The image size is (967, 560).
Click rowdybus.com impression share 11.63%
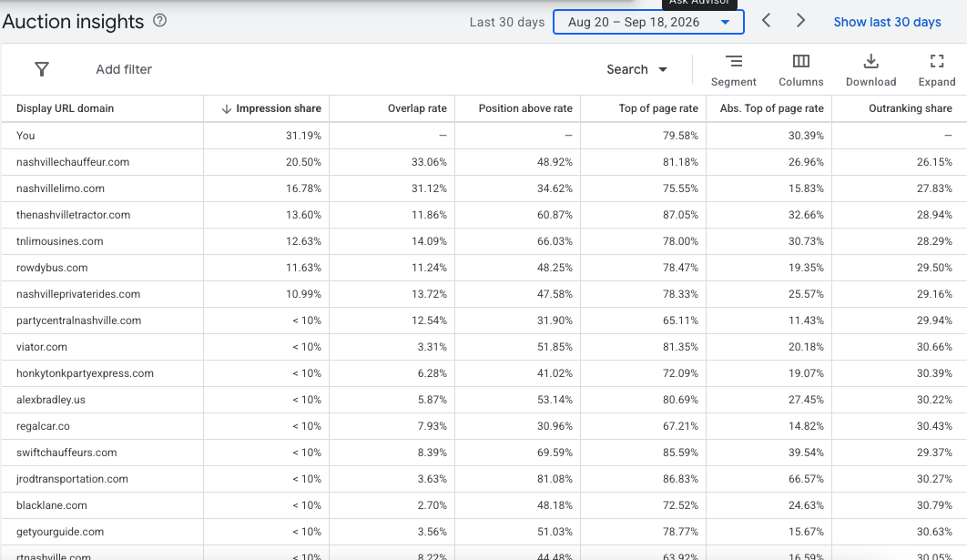[303, 268]
